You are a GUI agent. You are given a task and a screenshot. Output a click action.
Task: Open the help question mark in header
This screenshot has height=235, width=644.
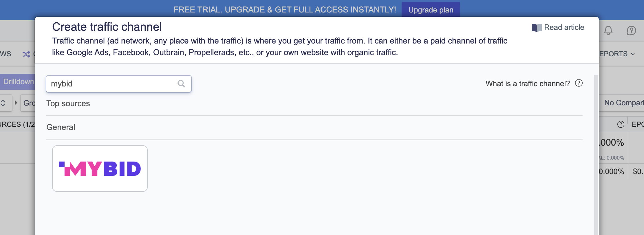click(x=631, y=30)
